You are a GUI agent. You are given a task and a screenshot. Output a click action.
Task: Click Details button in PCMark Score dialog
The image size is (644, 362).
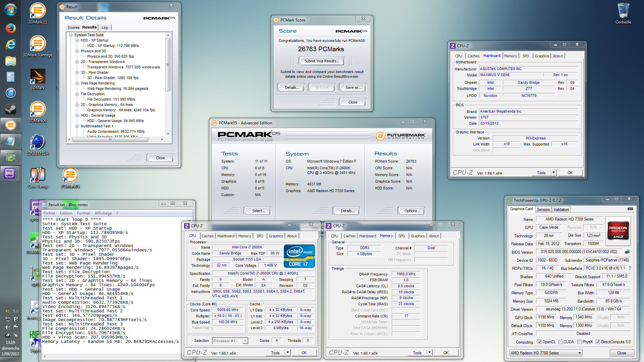pyautogui.click(x=292, y=87)
